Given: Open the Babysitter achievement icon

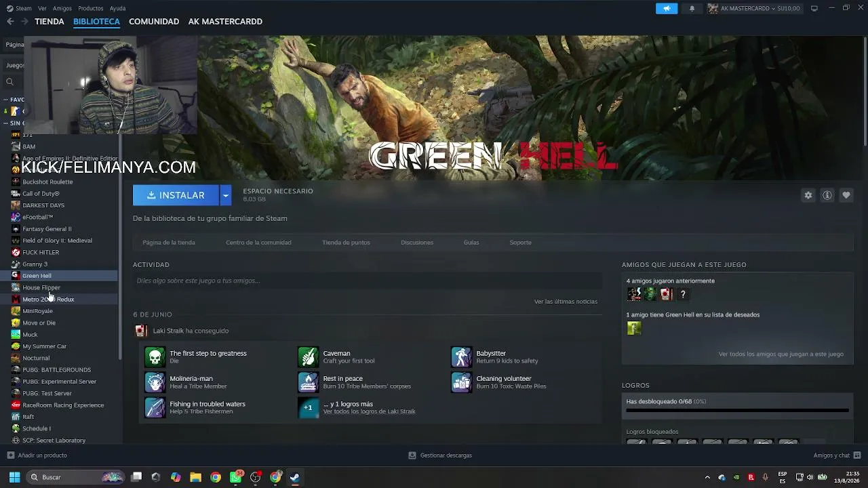Looking at the screenshot, I should click(x=461, y=357).
